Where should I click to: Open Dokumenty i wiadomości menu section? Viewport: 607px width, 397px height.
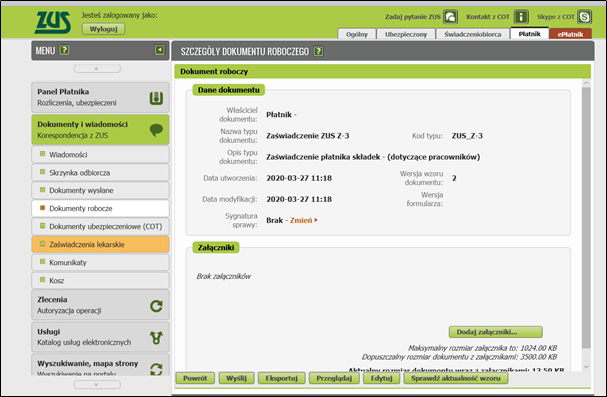point(100,130)
